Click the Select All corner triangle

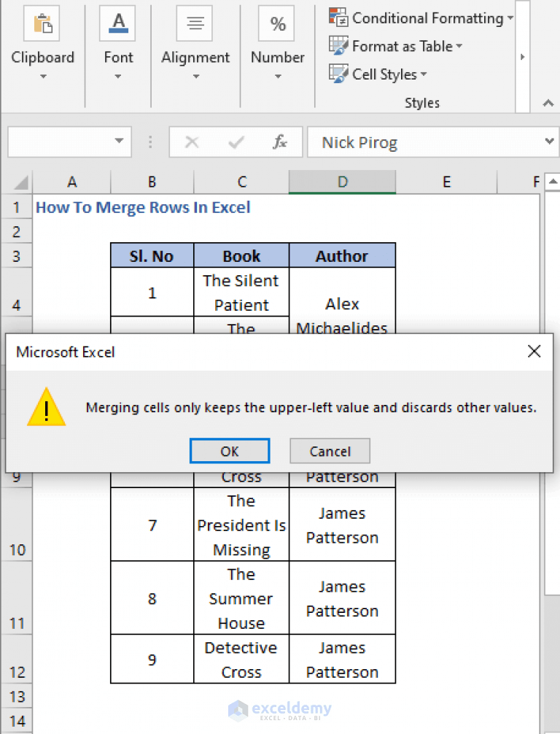(20, 182)
